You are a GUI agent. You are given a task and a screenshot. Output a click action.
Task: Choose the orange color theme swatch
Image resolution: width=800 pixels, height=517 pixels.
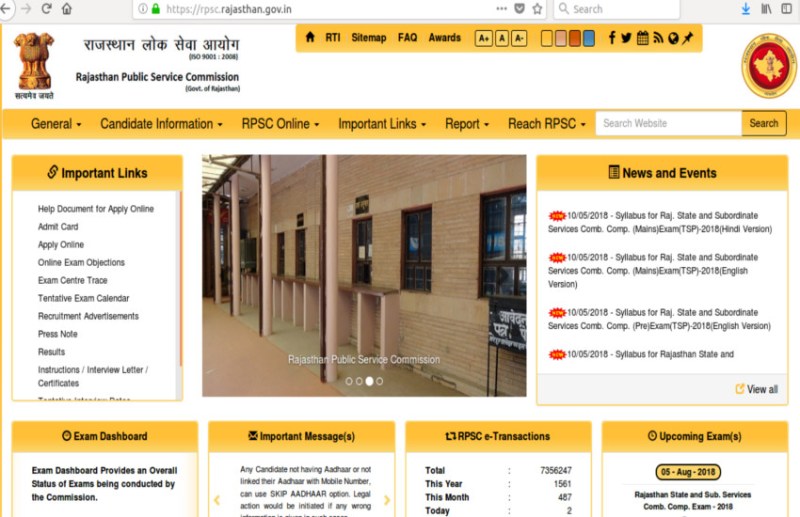tap(574, 38)
